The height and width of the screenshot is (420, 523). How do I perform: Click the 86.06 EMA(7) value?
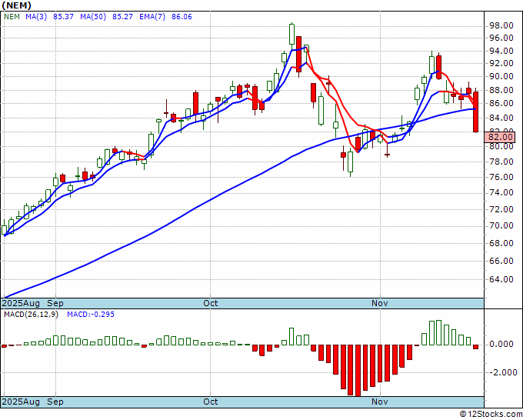point(182,17)
